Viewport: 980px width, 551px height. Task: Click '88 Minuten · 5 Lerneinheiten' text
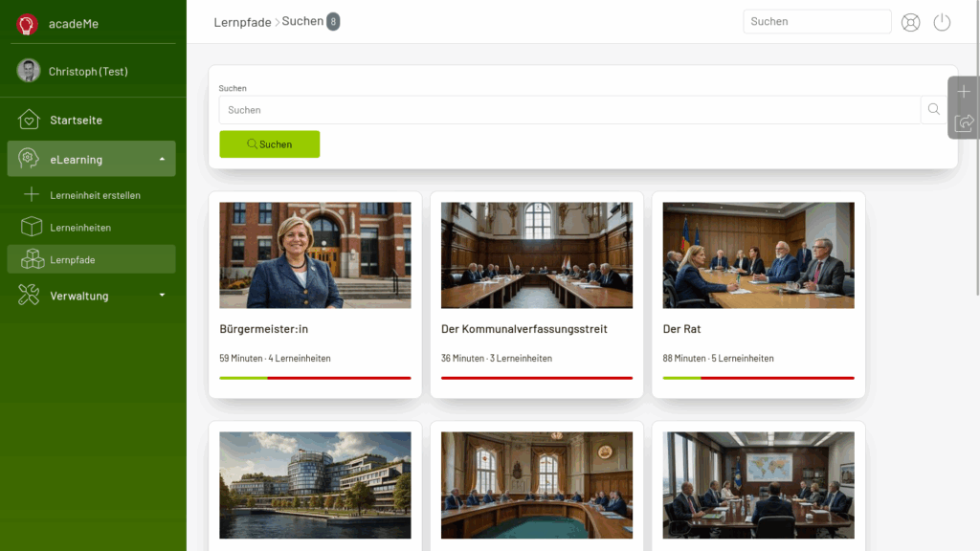(x=718, y=358)
